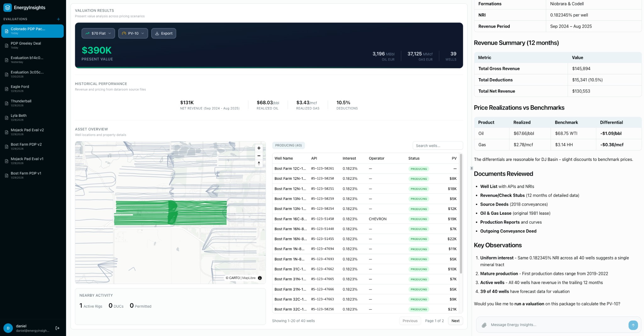Screen dimensions: 644x336
Task: Open the PV-10 discount rate dropdown
Action: 133,33
